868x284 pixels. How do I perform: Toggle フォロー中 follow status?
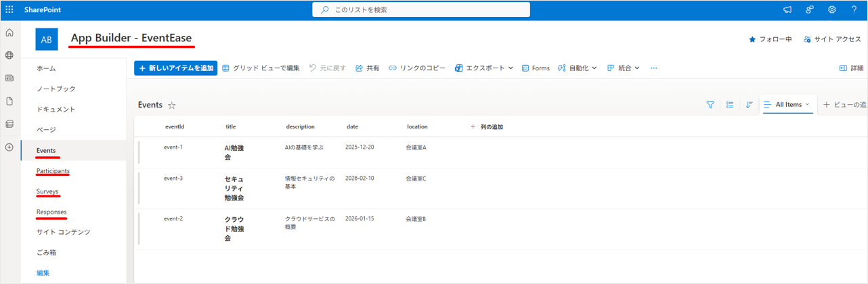(770, 40)
